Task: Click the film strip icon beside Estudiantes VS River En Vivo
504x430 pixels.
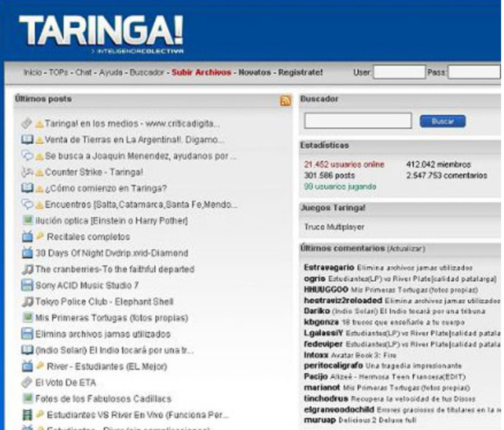Action: [x=27, y=415]
